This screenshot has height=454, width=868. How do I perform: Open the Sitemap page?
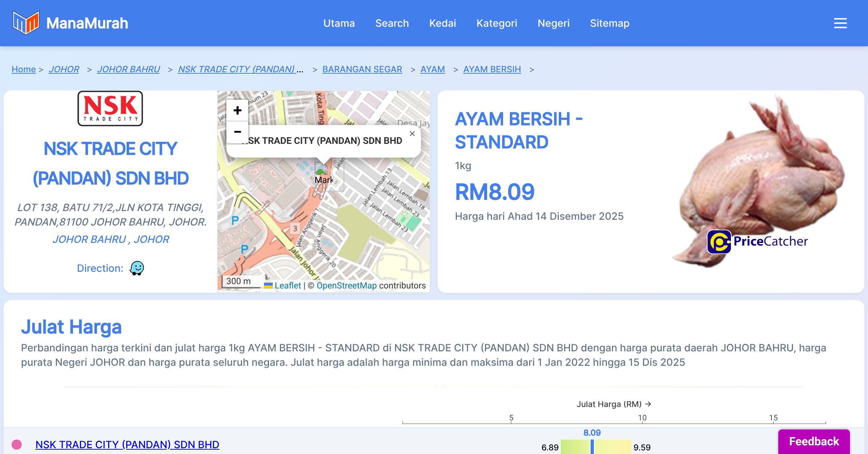[609, 23]
